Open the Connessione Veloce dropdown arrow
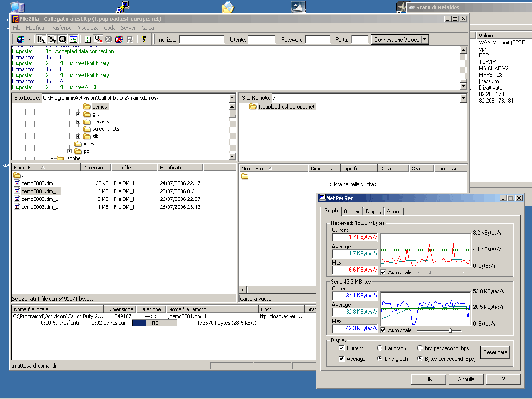Viewport: 532px width, 399px height. (425, 40)
